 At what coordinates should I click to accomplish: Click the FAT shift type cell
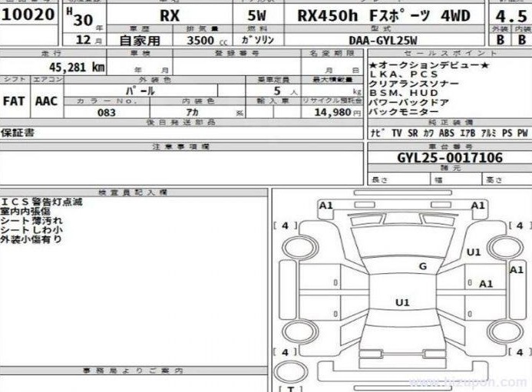click(14, 100)
